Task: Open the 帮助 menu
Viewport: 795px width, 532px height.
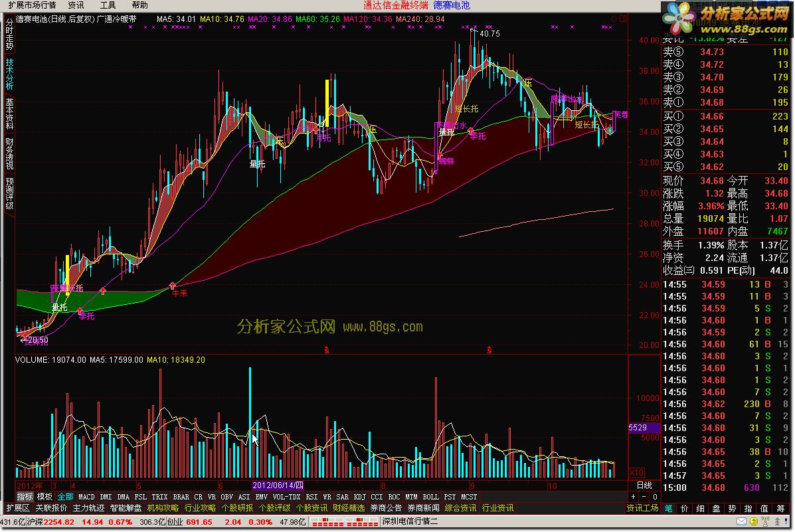Action: (139, 5)
